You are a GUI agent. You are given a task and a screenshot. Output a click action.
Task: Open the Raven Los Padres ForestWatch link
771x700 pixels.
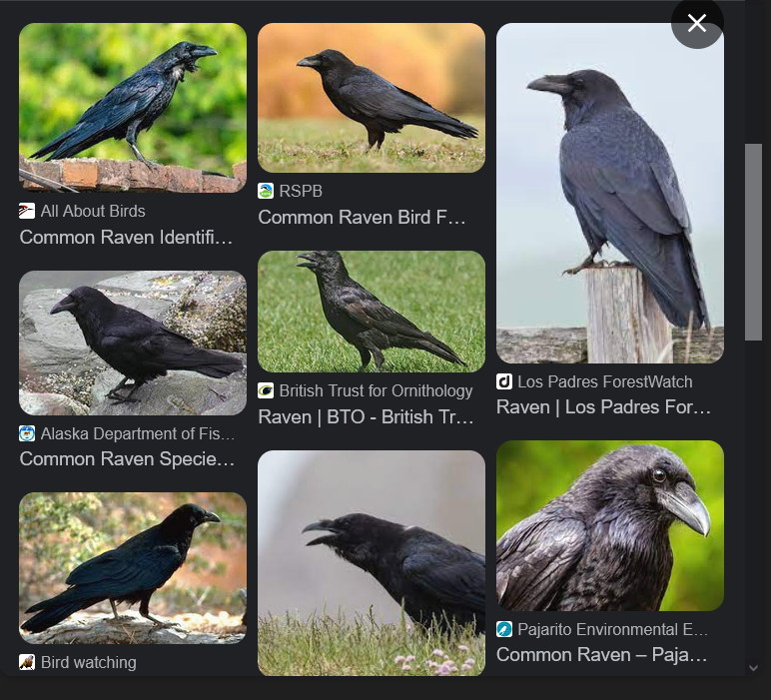click(603, 407)
